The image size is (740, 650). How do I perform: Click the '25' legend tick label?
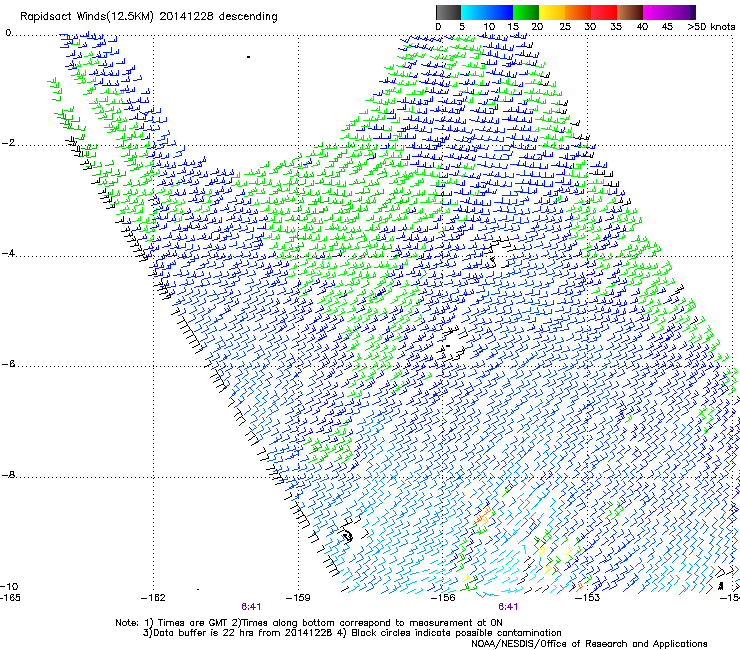tap(565, 27)
